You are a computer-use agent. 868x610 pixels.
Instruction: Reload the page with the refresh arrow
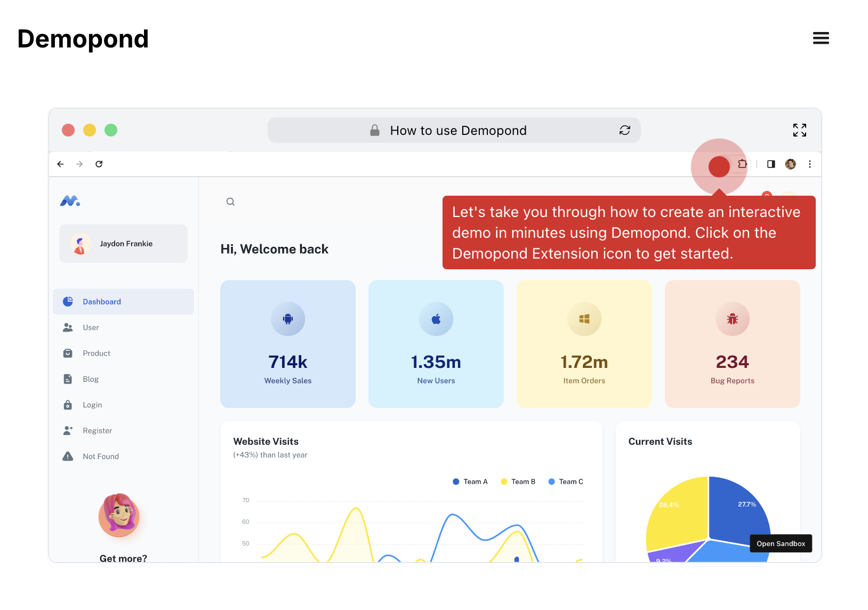[99, 164]
